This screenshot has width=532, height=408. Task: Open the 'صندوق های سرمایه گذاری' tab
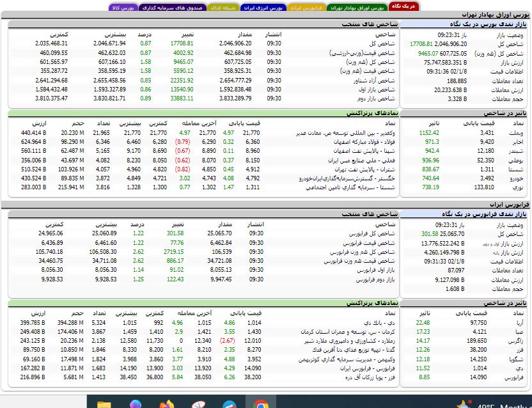172,8
